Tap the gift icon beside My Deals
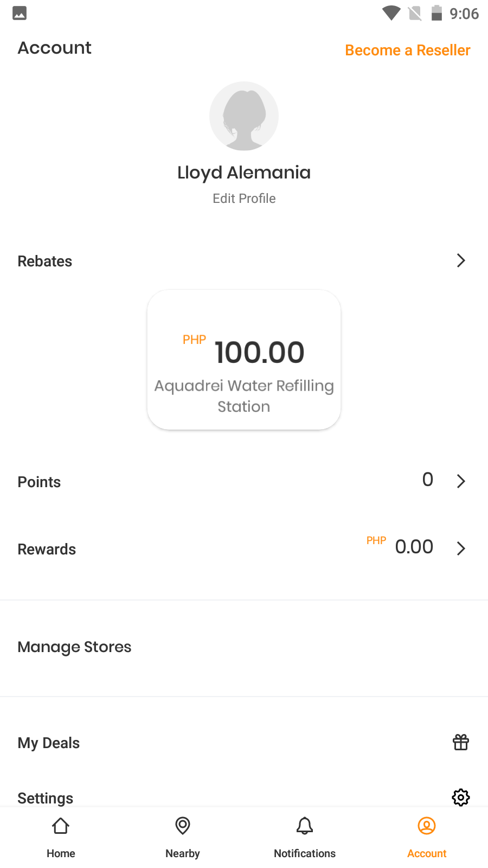 pos(461,742)
